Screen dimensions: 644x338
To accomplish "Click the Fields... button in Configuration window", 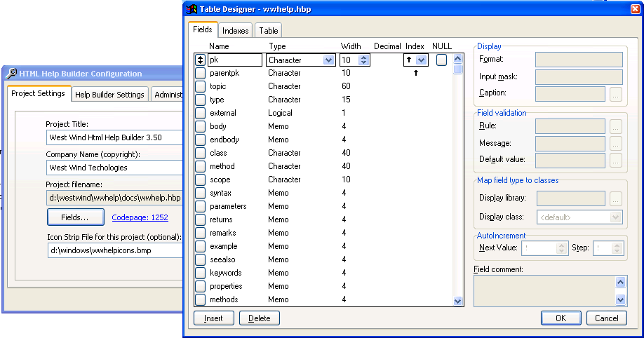I will click(x=75, y=217).
